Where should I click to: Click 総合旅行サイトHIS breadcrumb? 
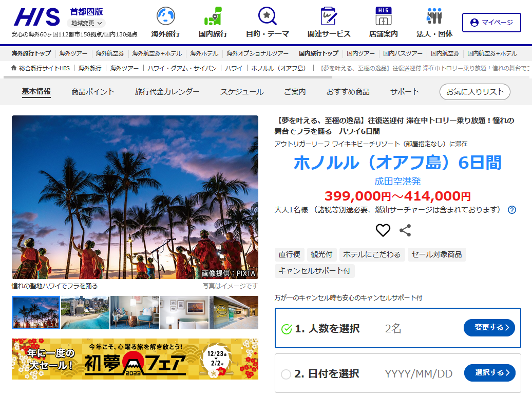pos(45,68)
